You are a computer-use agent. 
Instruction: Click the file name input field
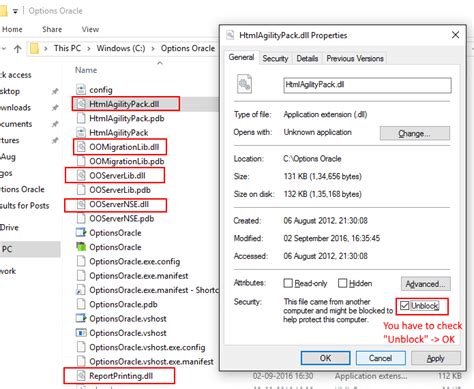[x=367, y=85]
